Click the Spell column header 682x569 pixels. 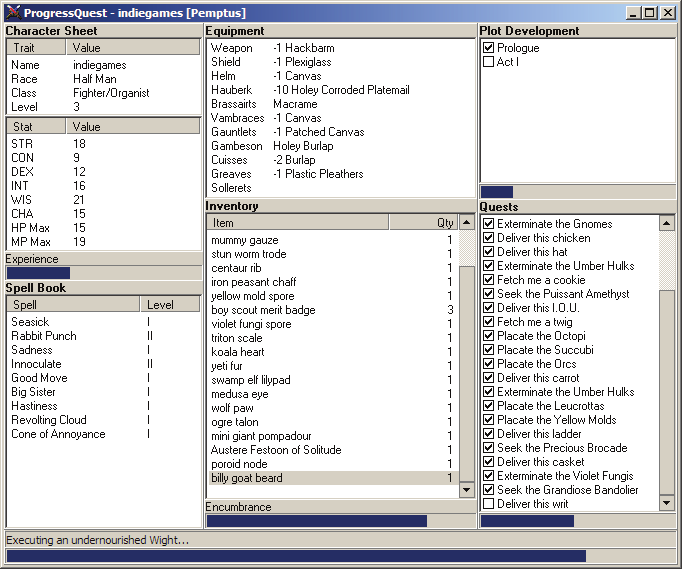[x=74, y=305]
